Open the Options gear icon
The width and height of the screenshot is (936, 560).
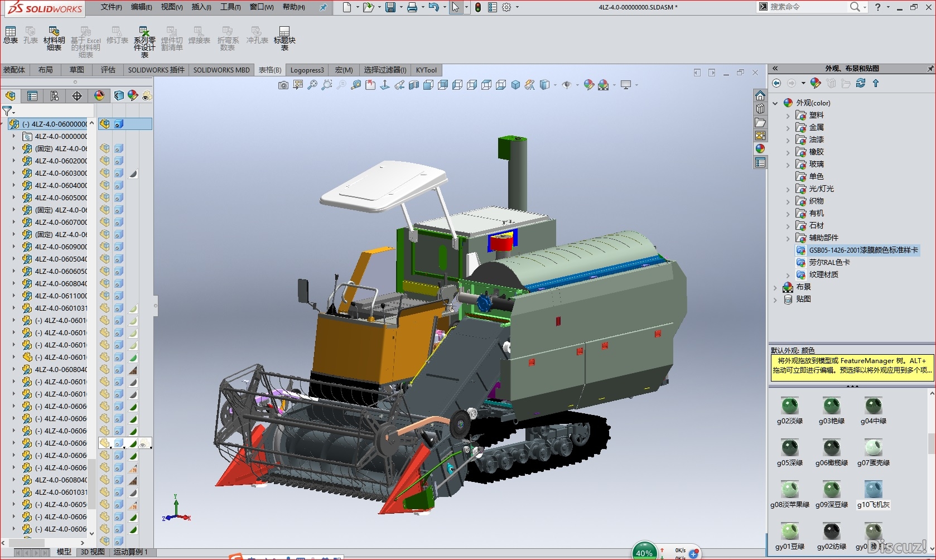(506, 7)
